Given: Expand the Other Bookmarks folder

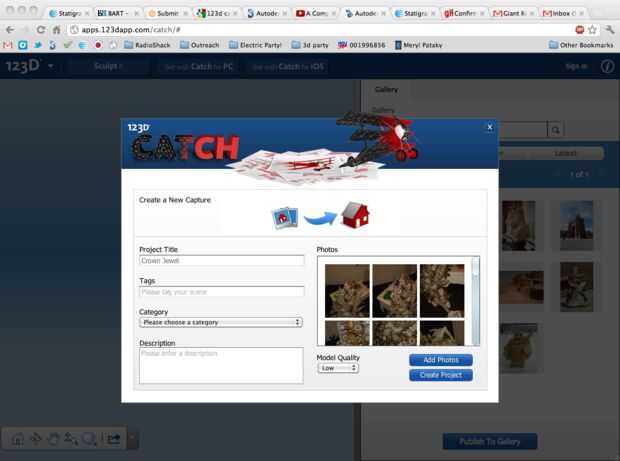Looking at the screenshot, I should coord(581,45).
